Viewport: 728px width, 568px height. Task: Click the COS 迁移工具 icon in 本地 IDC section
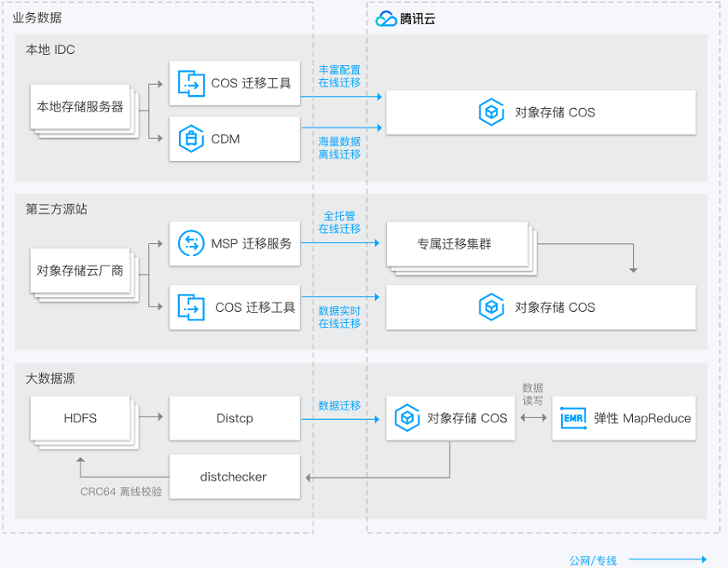(x=191, y=84)
